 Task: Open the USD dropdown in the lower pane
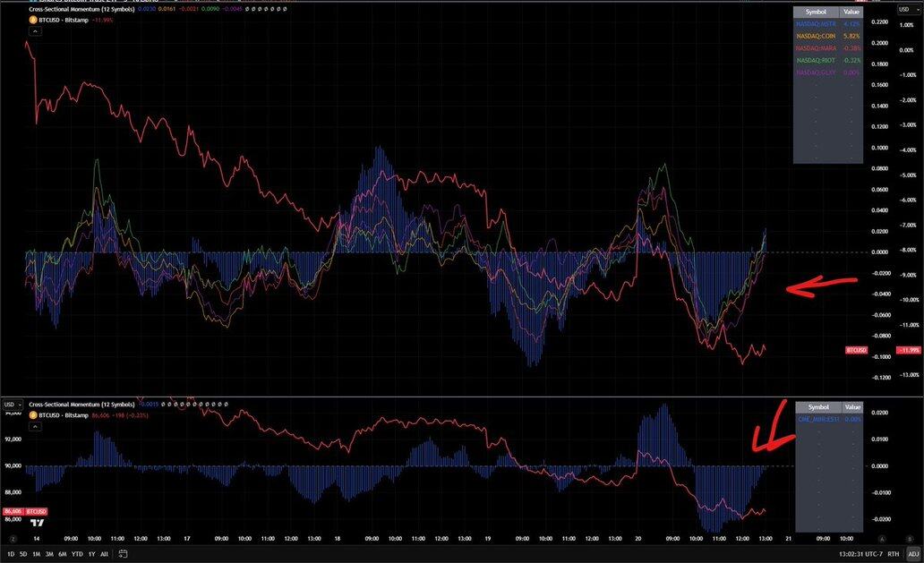click(12, 405)
